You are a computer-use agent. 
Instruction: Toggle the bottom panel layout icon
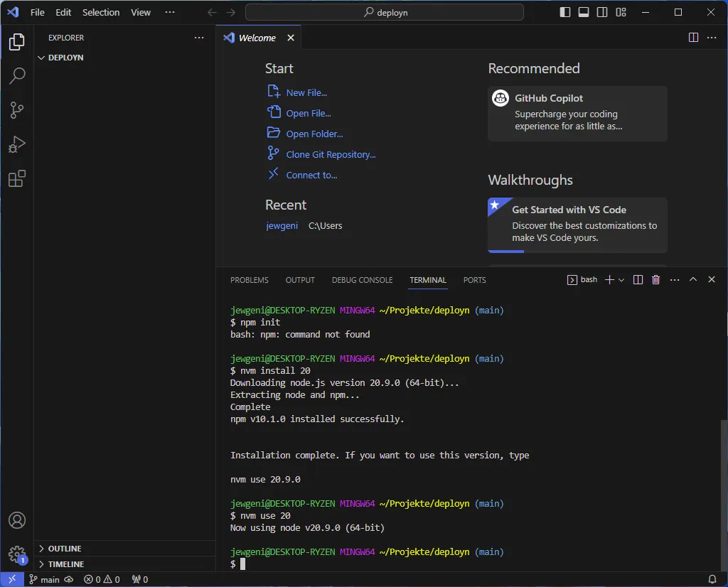coord(584,12)
